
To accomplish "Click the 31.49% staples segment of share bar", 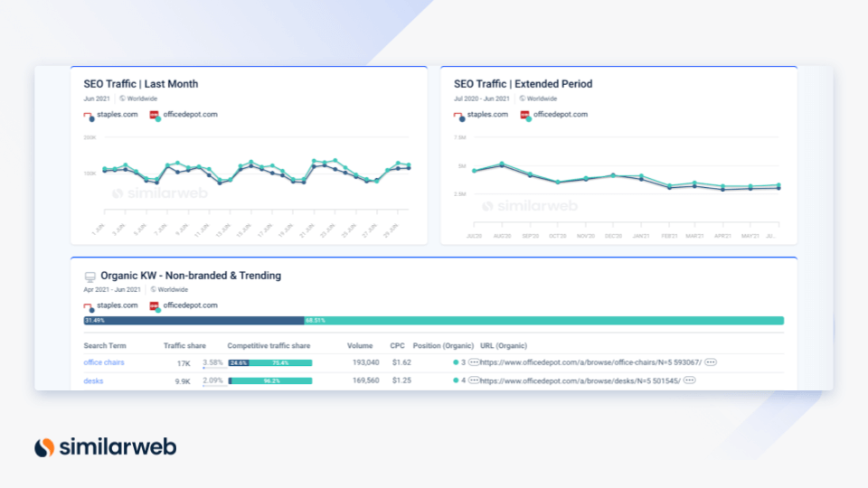I will 193,320.
